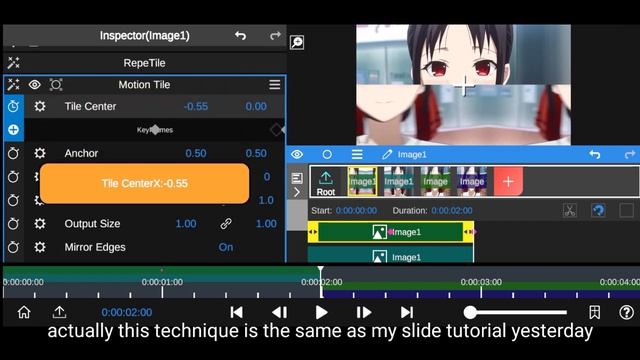Screen dimensions: 640x360
Task: Open the help question mark
Action: (627, 312)
